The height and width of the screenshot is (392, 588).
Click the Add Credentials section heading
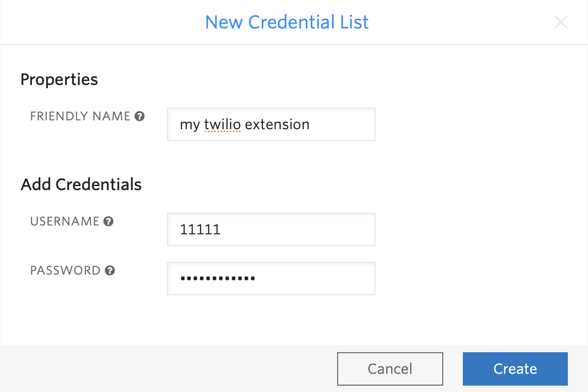point(80,184)
